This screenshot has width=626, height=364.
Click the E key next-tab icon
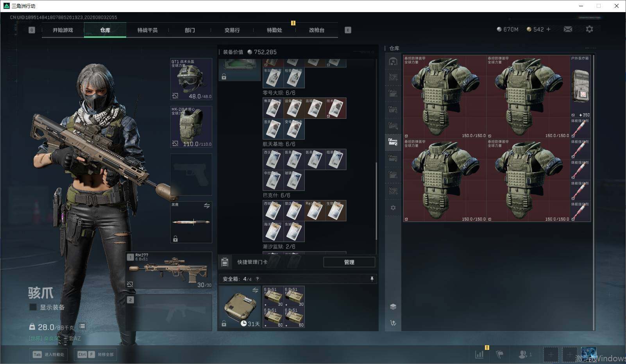[x=348, y=30]
